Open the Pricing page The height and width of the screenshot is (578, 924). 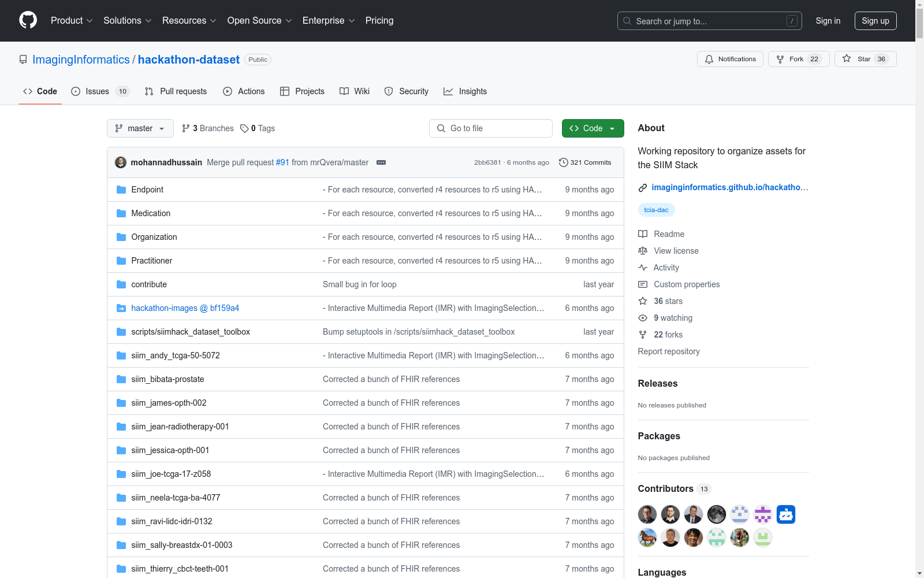pyautogui.click(x=379, y=21)
